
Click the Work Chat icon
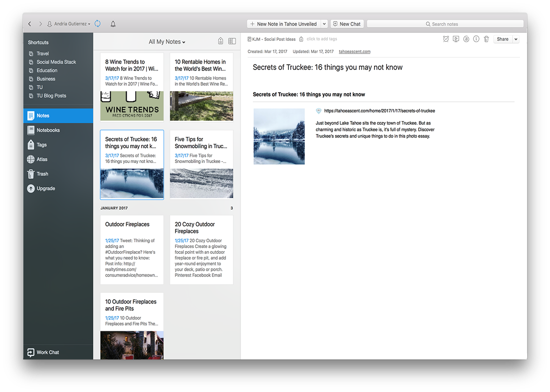point(31,352)
